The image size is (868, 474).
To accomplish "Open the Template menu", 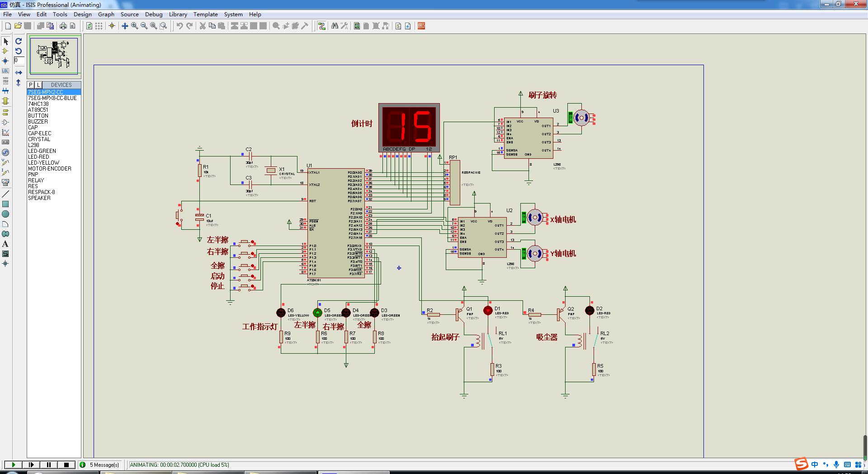I will click(206, 14).
